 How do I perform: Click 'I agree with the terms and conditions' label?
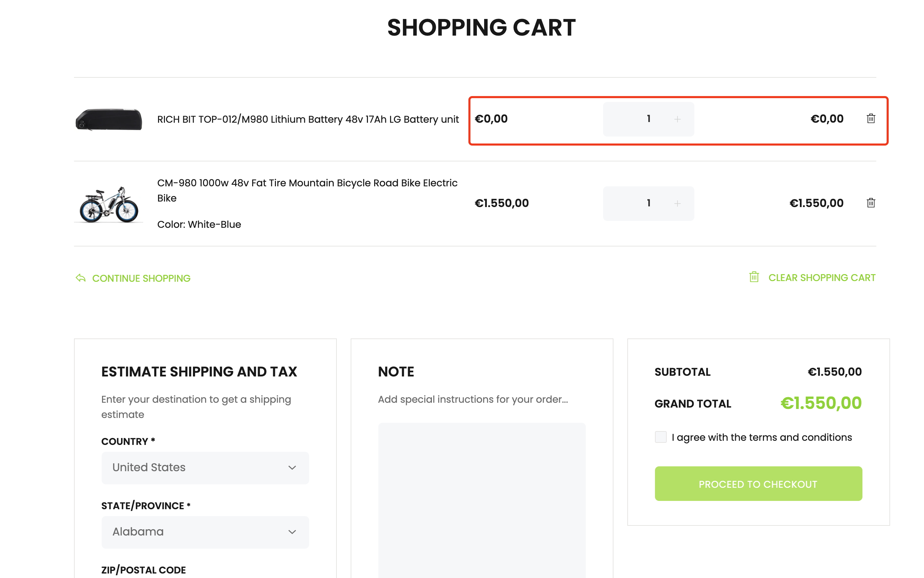(x=761, y=437)
